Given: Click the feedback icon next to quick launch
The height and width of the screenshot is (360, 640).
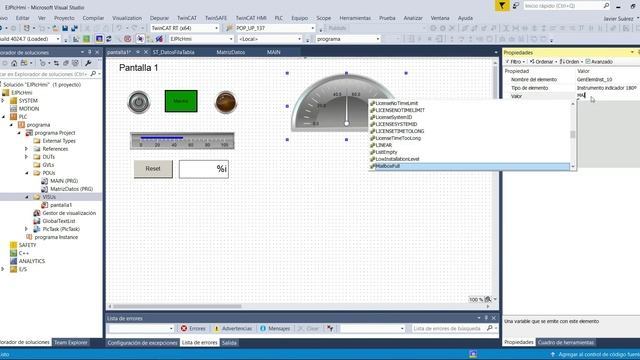Looking at the screenshot, I should [516, 6].
